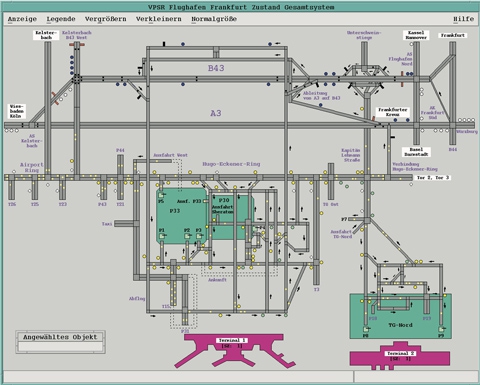480x385 pixels.
Task: Click the Kapitän Lehmann Straße label
Action: [x=351, y=155]
